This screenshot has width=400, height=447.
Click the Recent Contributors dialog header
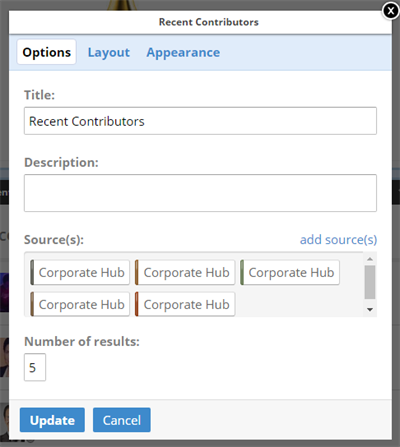(x=208, y=22)
